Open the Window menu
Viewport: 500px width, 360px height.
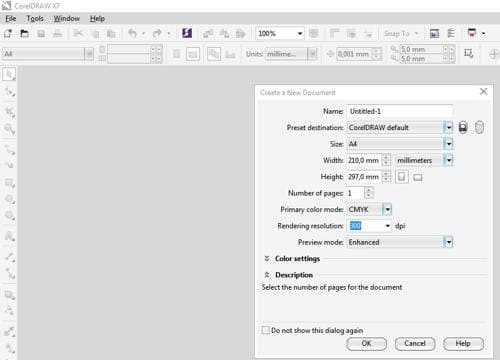(x=67, y=19)
